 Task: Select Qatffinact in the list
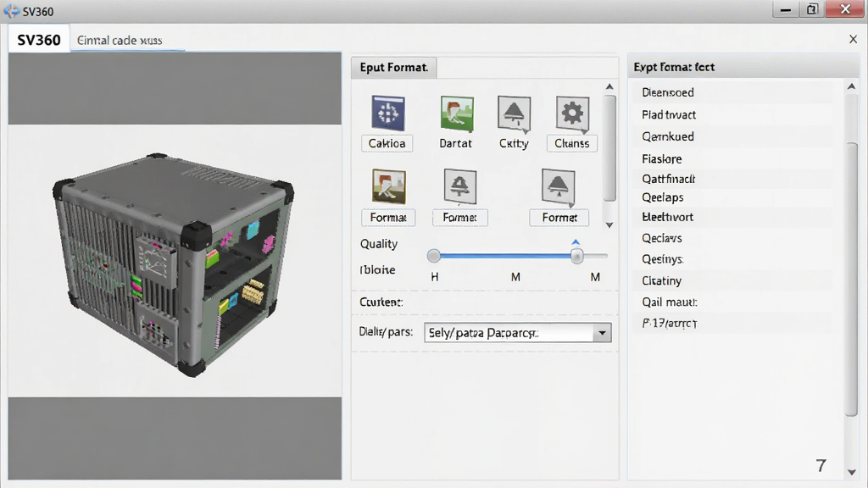(732, 179)
